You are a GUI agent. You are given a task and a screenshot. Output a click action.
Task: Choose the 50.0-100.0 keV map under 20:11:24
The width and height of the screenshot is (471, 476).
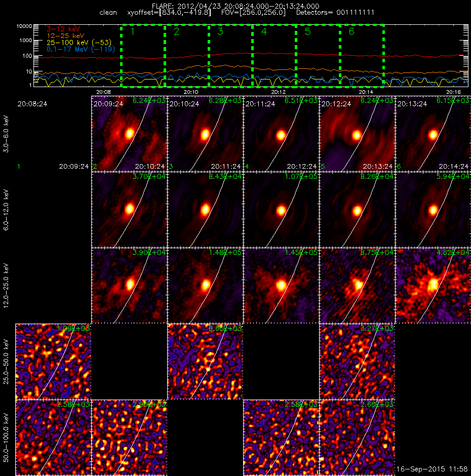(281, 438)
